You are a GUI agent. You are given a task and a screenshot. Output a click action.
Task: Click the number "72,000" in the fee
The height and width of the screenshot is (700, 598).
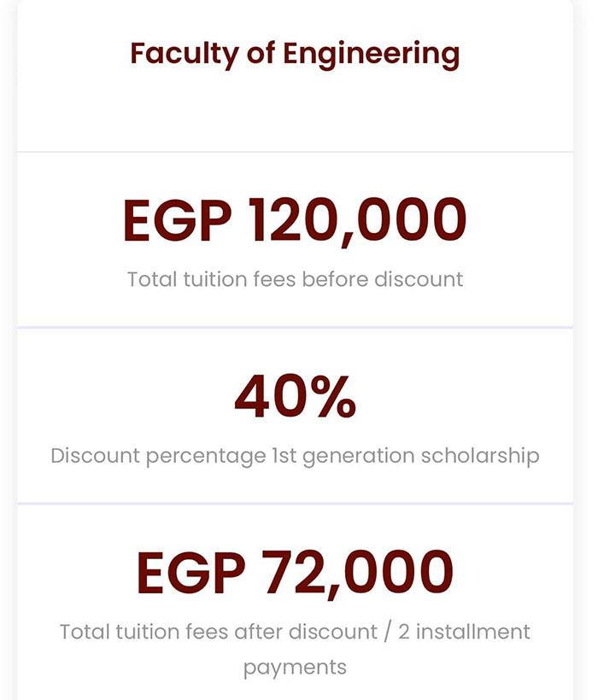[357, 573]
